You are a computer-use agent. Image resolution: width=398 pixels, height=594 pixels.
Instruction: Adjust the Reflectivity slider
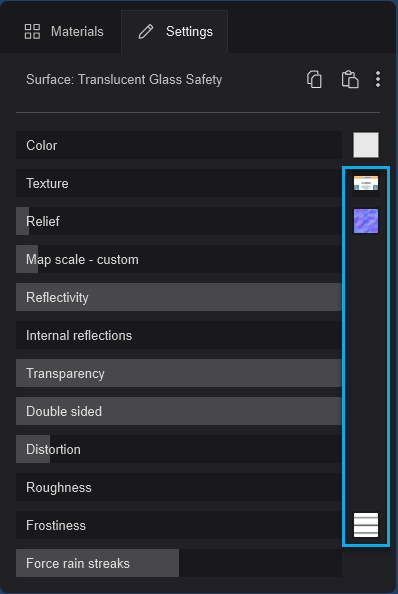click(179, 297)
